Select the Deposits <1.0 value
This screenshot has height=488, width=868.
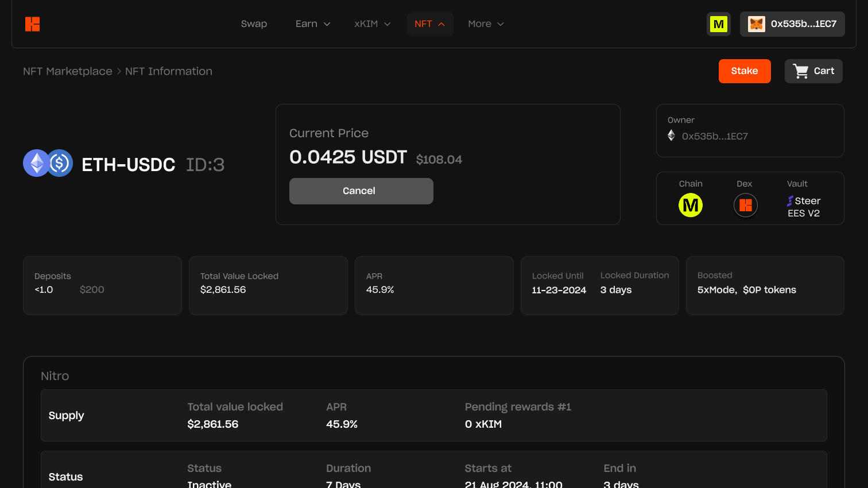[44, 290]
